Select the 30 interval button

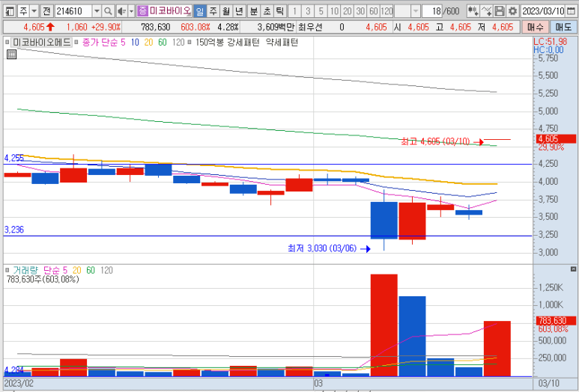(360, 11)
